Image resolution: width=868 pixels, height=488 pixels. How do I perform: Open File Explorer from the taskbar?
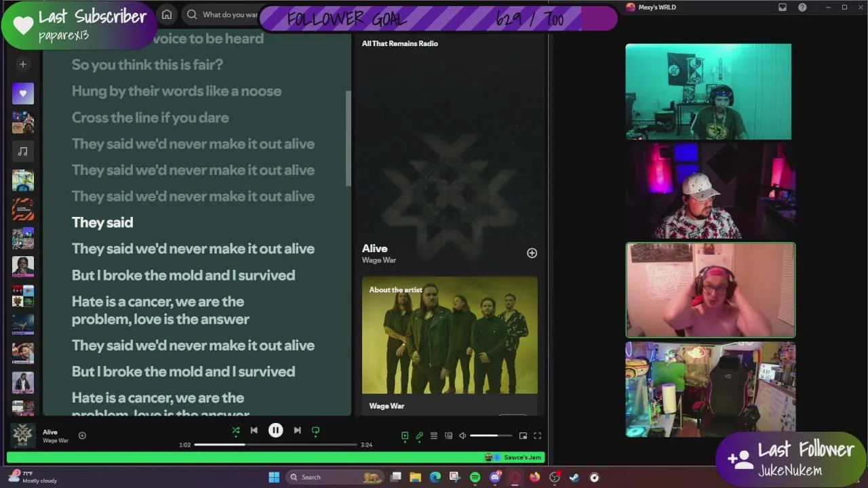(415, 477)
